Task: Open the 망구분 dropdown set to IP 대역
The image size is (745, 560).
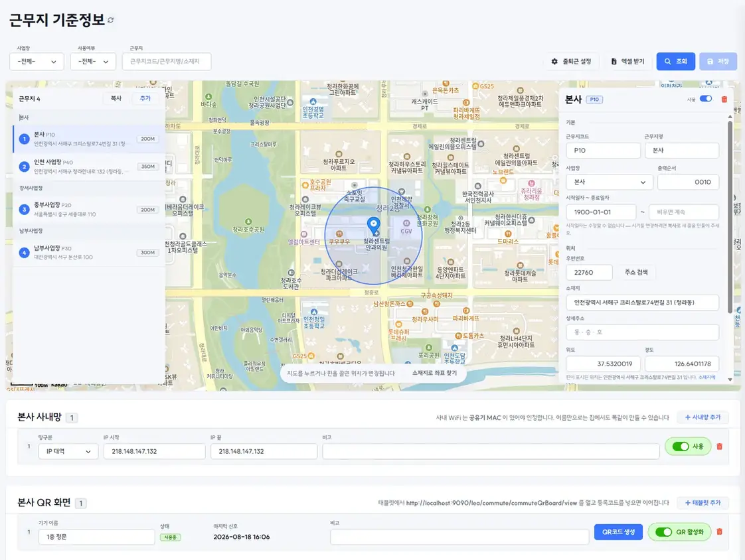Action: click(x=68, y=451)
